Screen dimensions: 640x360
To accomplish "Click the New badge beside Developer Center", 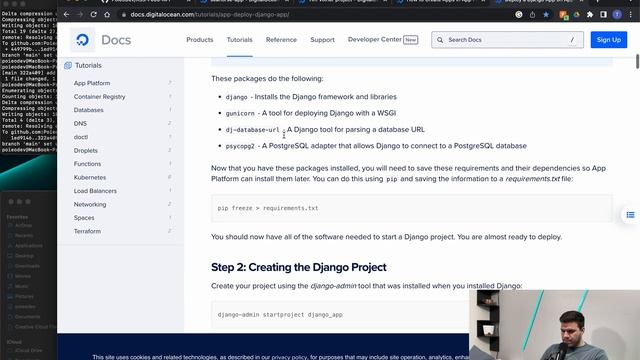I will 411,40.
